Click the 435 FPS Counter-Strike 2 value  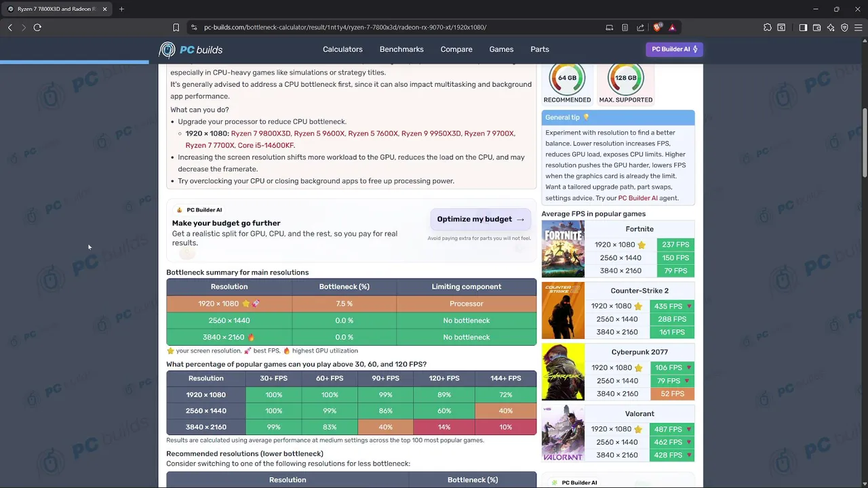tap(671, 306)
